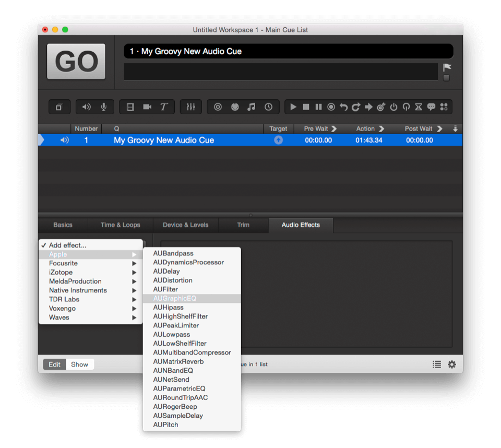Viewport: 501px width, 448px height.
Task: Open the Device & Levels tab
Action: pos(185,225)
